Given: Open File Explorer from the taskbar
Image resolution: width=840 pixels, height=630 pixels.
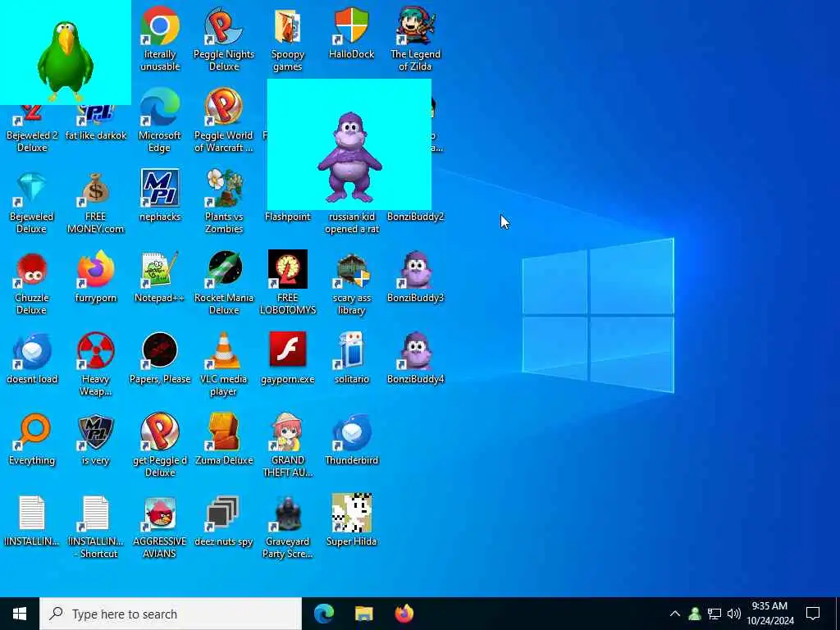Looking at the screenshot, I should (363, 614).
